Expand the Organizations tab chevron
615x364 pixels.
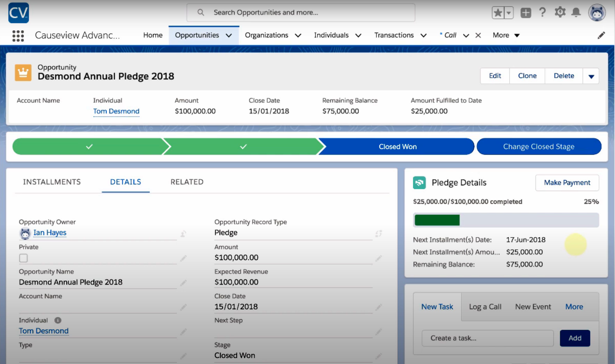(298, 36)
